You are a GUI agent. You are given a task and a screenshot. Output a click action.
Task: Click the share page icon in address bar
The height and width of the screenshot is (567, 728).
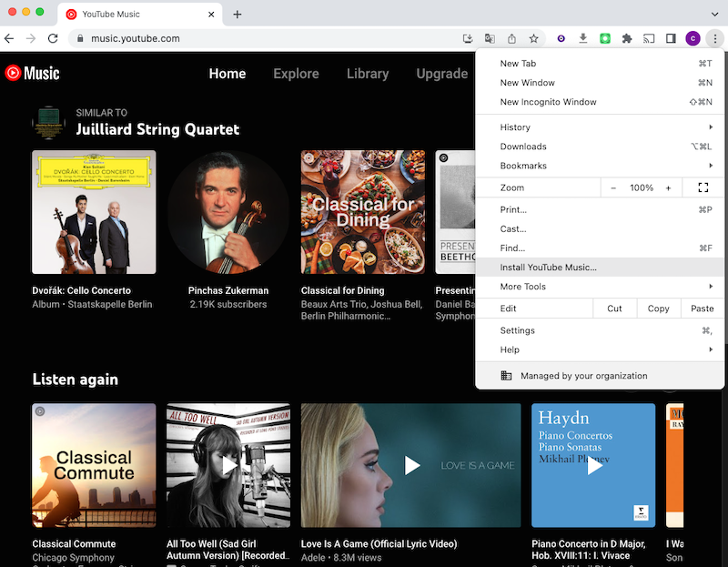pyautogui.click(x=511, y=39)
